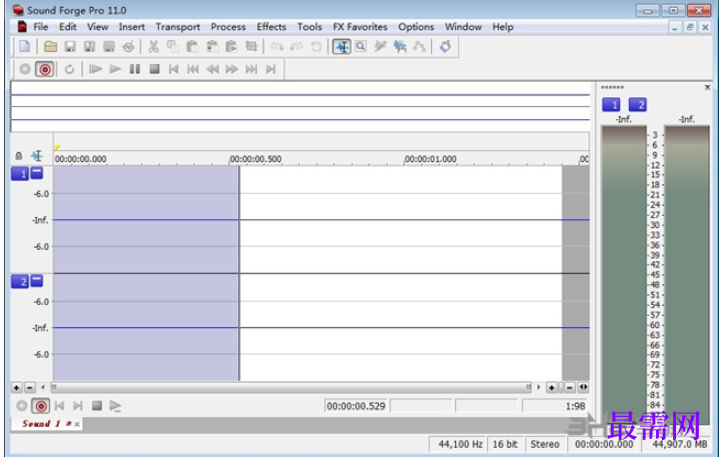Toggle the Arm recording button in transport bar

click(x=25, y=69)
